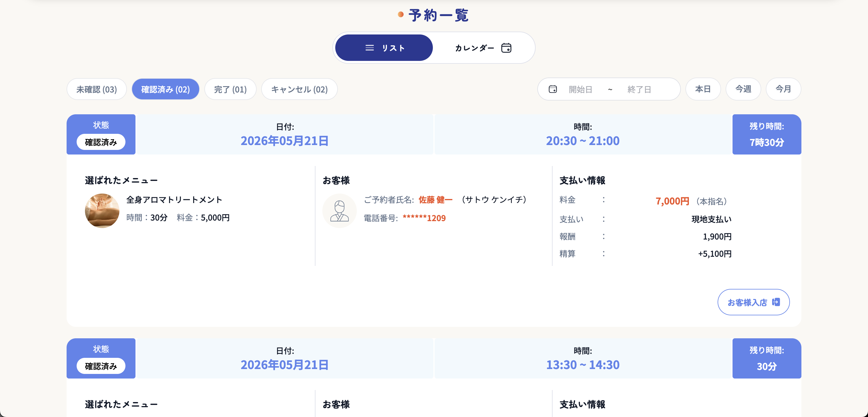Image resolution: width=868 pixels, height=417 pixels.
Task: Select the 完了 (01) filter tab
Action: coord(230,89)
